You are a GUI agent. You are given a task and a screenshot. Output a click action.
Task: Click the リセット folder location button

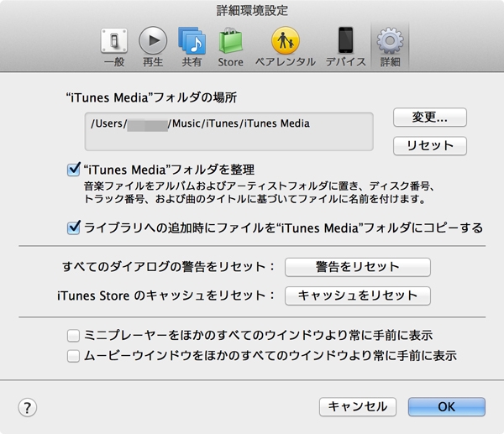pos(430,146)
